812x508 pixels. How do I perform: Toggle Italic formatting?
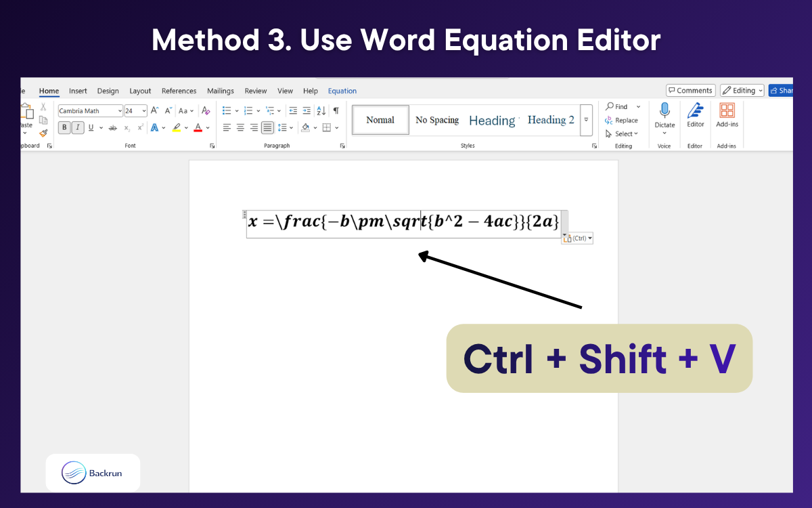click(78, 127)
